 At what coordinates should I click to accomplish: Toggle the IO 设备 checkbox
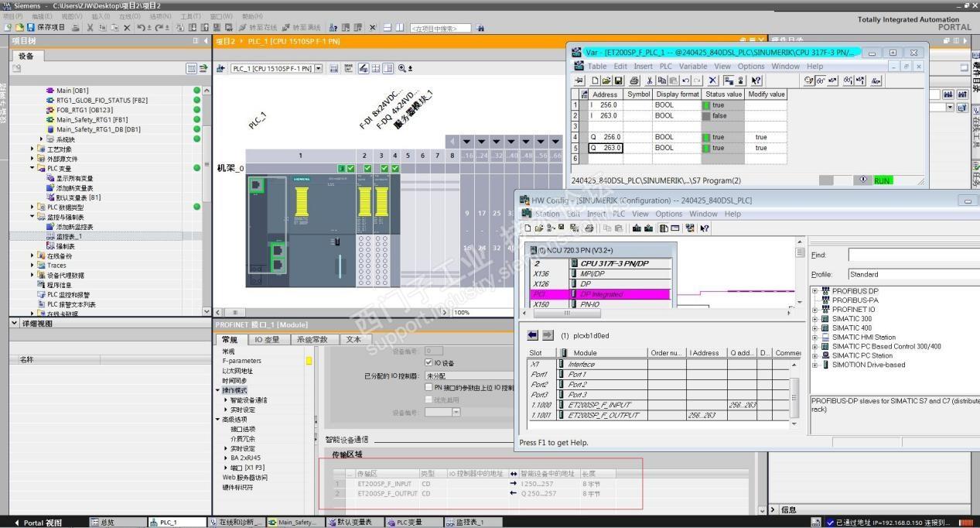[429, 362]
